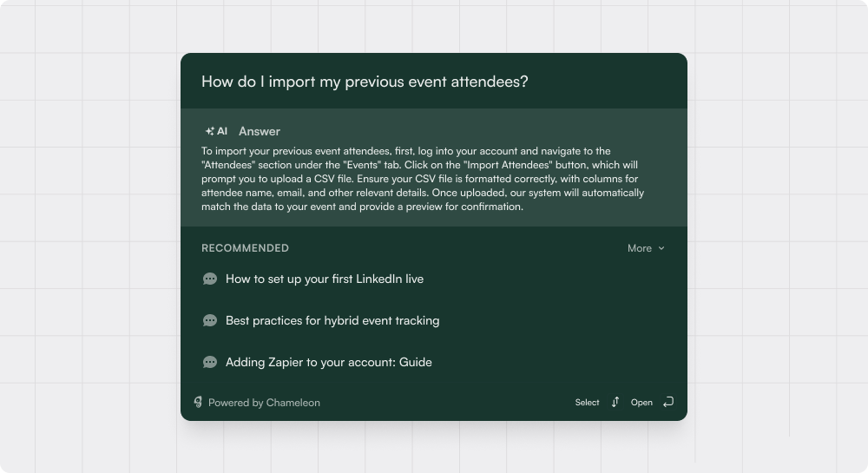
Task: Click the chat bubble icon for Zapier guide
Action: point(210,362)
